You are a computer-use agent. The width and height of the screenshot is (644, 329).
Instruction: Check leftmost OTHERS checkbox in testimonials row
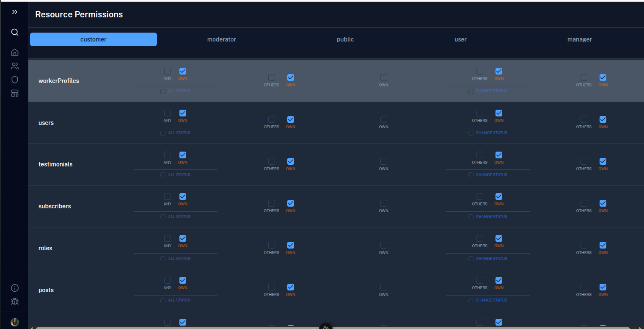272,161
